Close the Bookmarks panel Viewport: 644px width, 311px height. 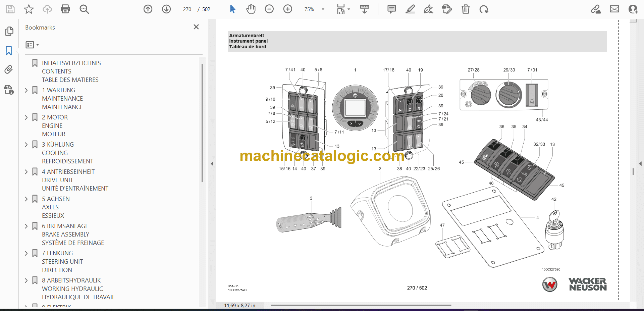pos(196,27)
